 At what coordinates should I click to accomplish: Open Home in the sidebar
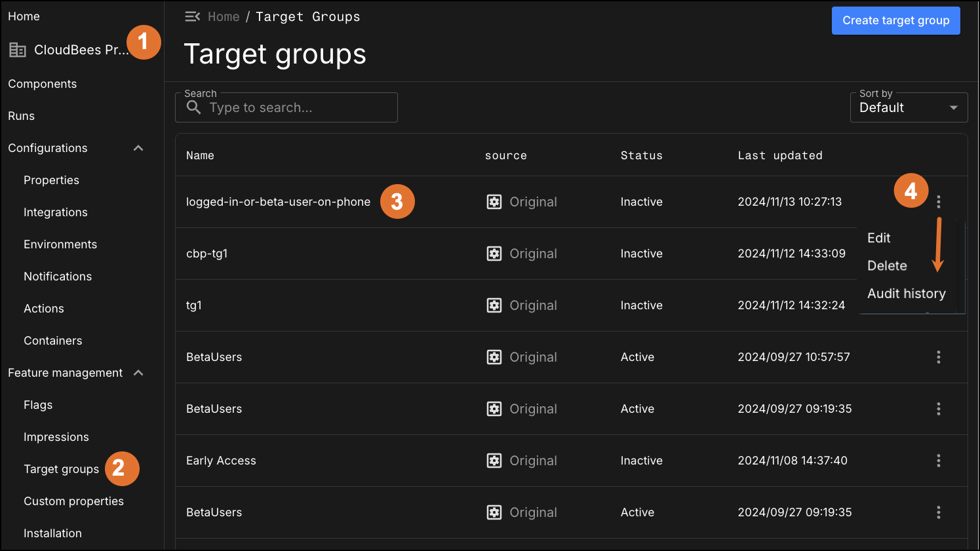(x=24, y=16)
